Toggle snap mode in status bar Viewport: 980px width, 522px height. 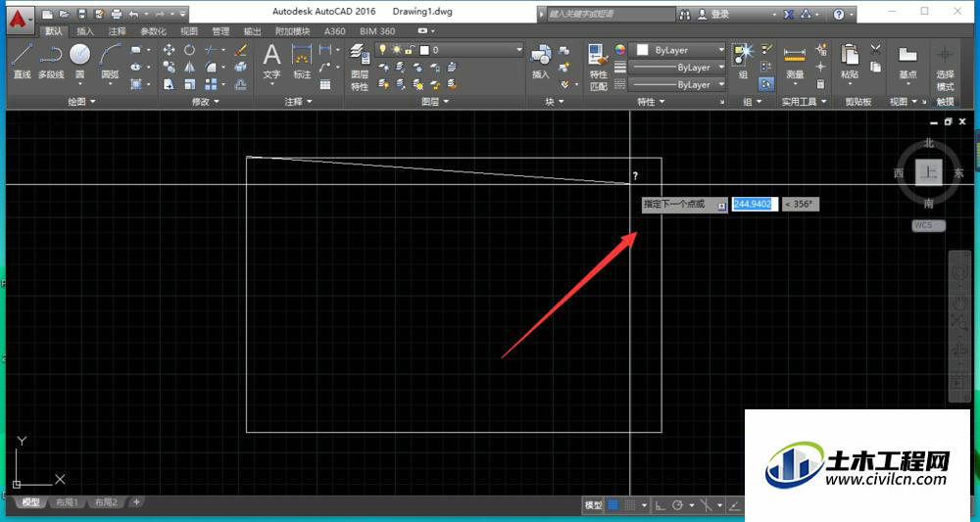(630, 505)
